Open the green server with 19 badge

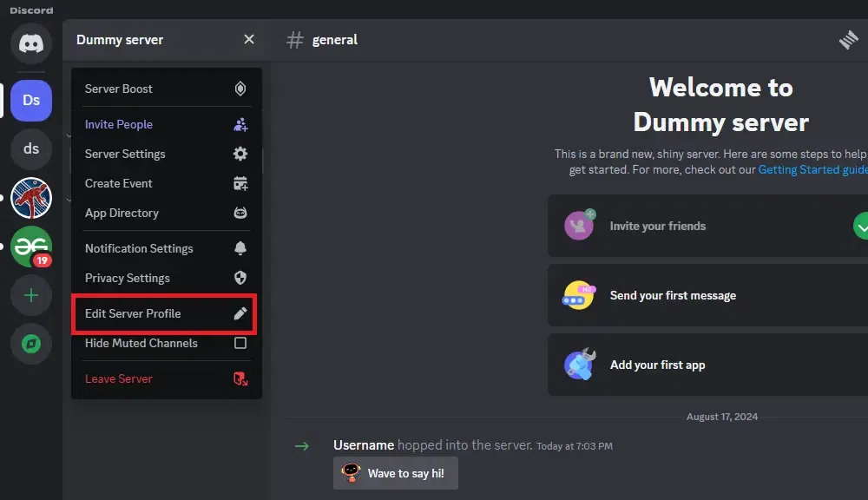(x=31, y=247)
